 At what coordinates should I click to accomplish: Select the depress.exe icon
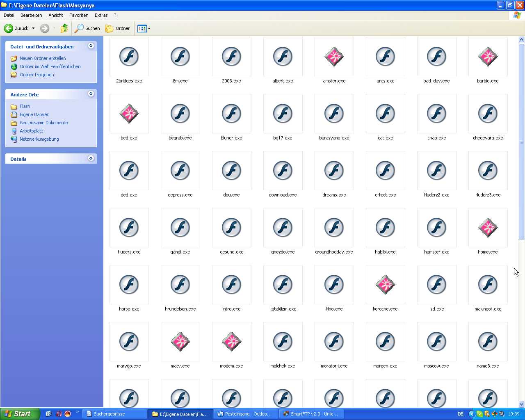[180, 171]
